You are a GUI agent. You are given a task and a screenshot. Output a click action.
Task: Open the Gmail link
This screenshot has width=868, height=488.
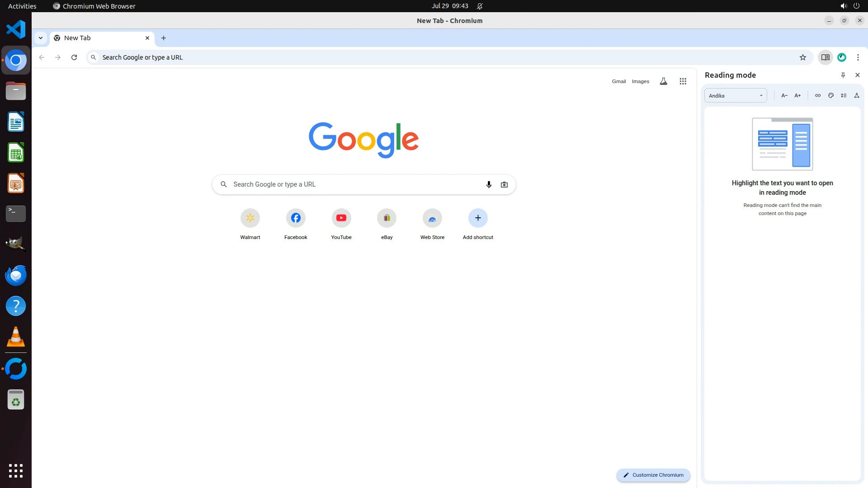click(618, 81)
